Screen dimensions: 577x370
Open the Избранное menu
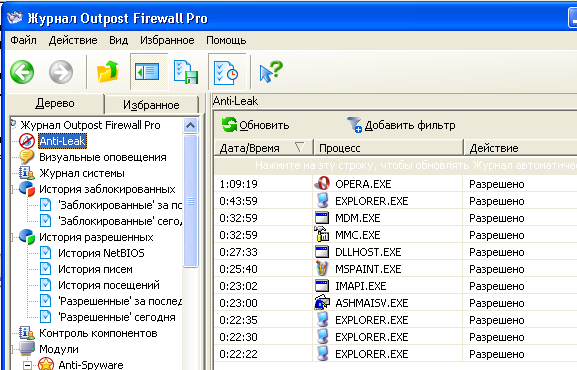click(167, 40)
